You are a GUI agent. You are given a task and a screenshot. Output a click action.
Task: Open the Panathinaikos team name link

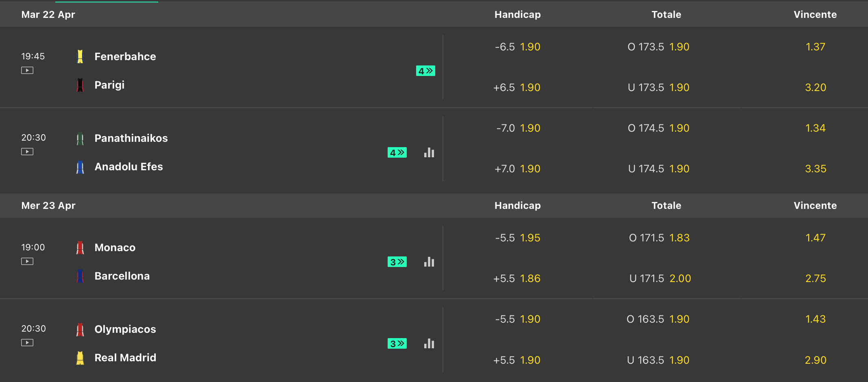131,138
